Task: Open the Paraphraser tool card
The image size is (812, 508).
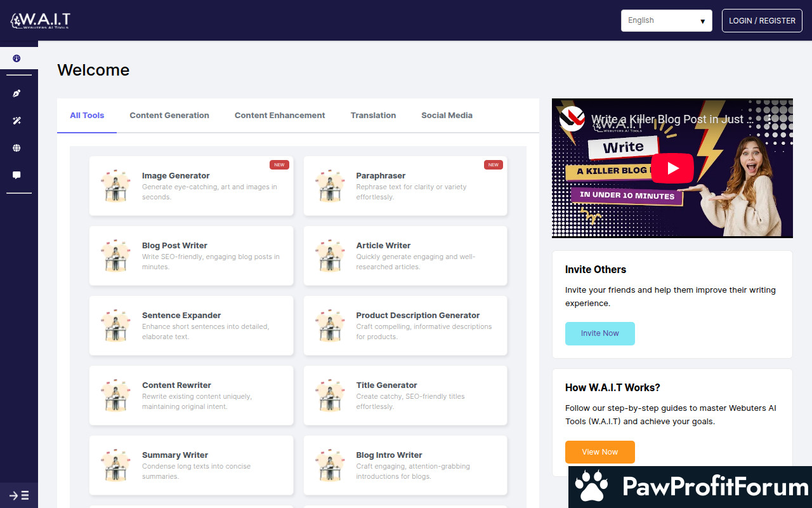Action: tap(405, 186)
